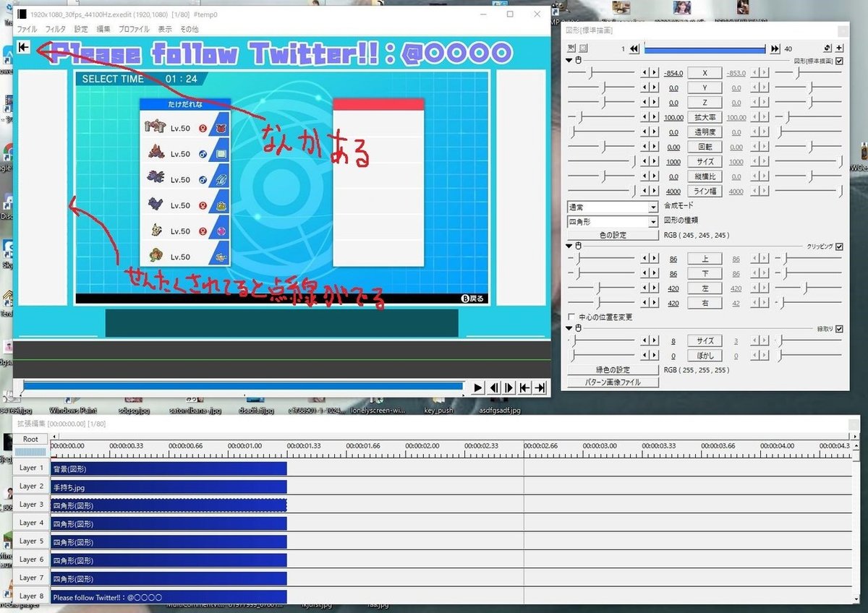Increase clipping 上 value with right stepper arrow
Image resolution: width=868 pixels, height=613 pixels.
tap(655, 259)
